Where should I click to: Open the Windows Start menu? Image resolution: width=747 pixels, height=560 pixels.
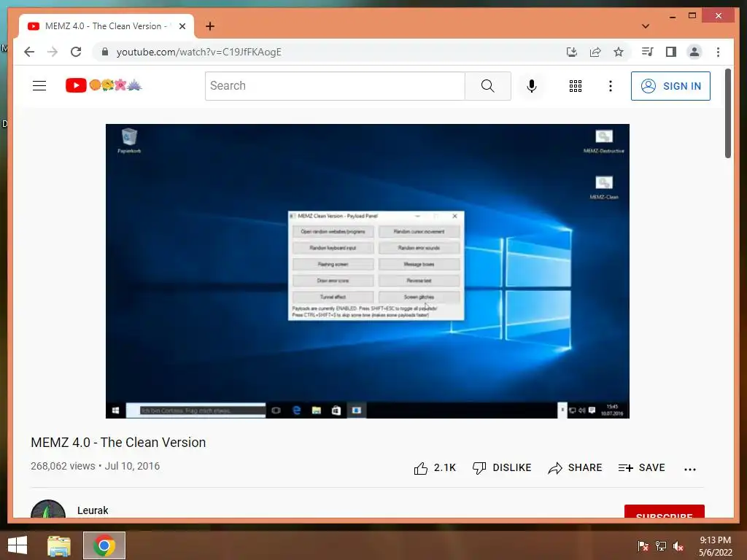point(18,545)
